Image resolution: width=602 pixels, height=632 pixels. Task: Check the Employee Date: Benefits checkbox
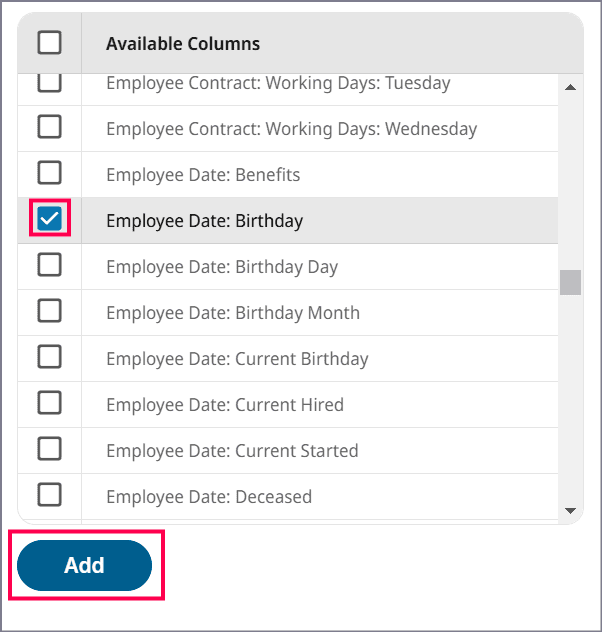(x=49, y=173)
